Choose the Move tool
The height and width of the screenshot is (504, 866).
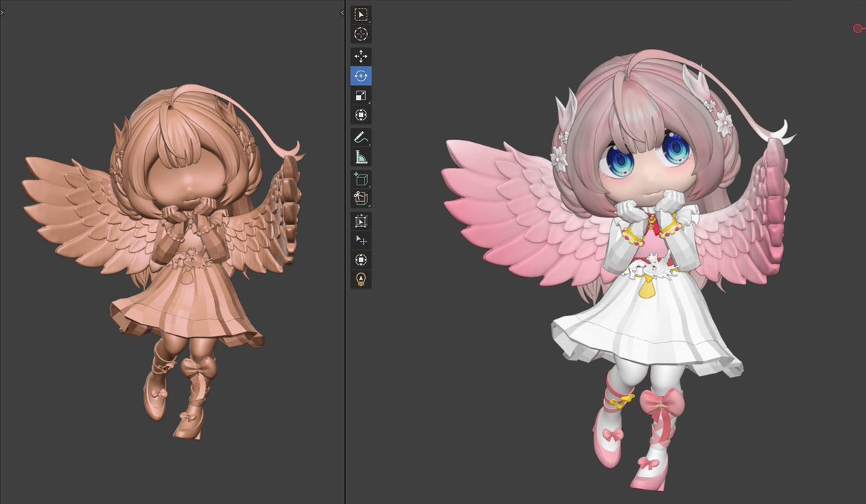point(361,56)
